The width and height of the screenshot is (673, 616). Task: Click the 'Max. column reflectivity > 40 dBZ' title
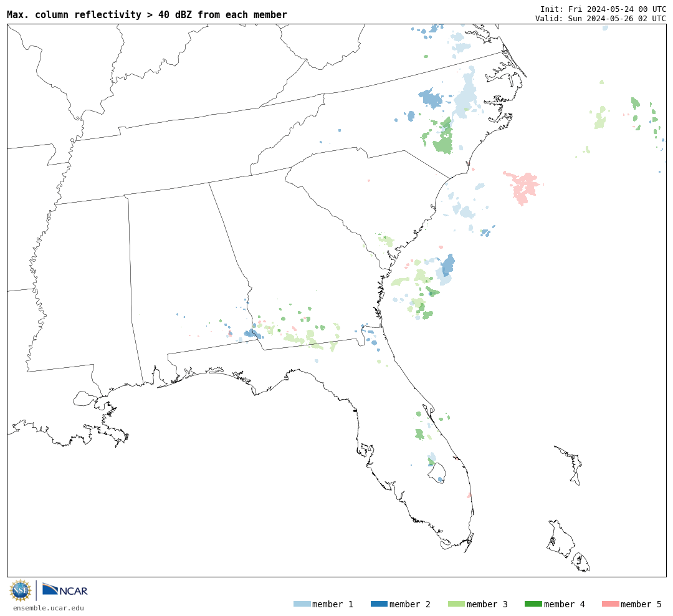tap(147, 15)
